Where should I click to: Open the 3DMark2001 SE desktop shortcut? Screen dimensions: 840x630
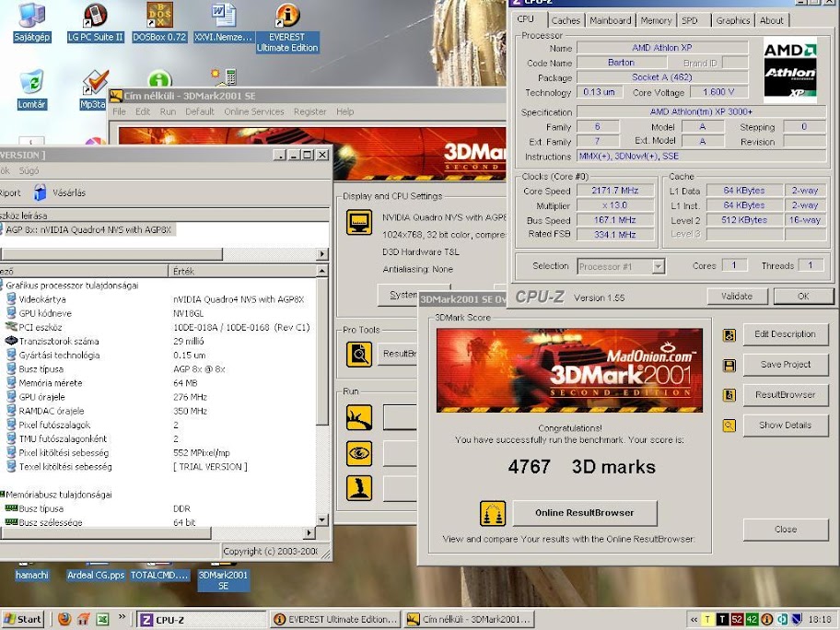coord(224,577)
